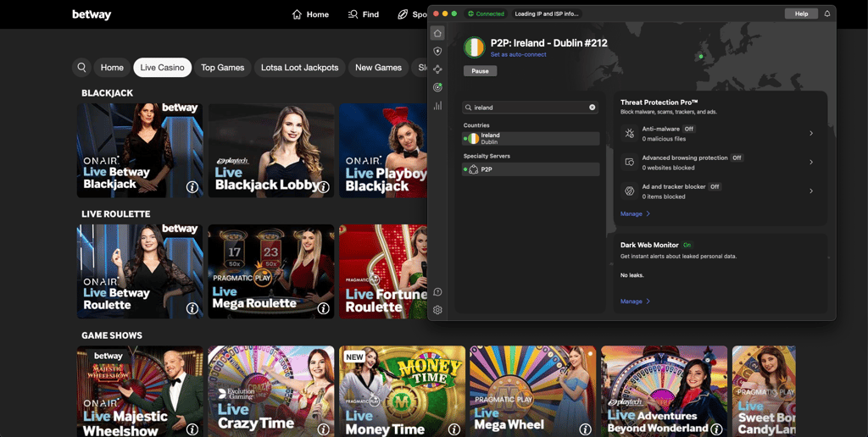Select the New Games tab
The image size is (868, 437).
pyautogui.click(x=378, y=68)
